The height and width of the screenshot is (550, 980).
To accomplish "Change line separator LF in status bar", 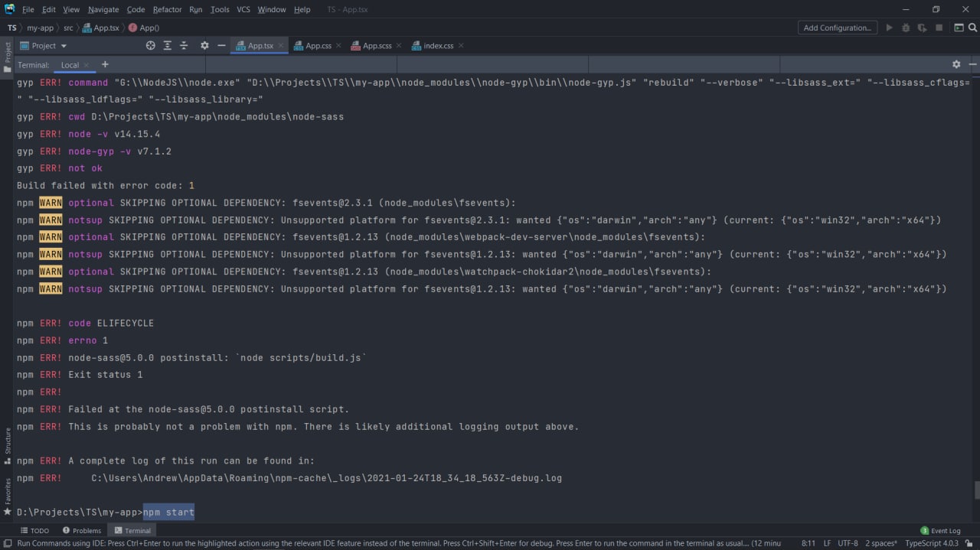I will pos(828,543).
